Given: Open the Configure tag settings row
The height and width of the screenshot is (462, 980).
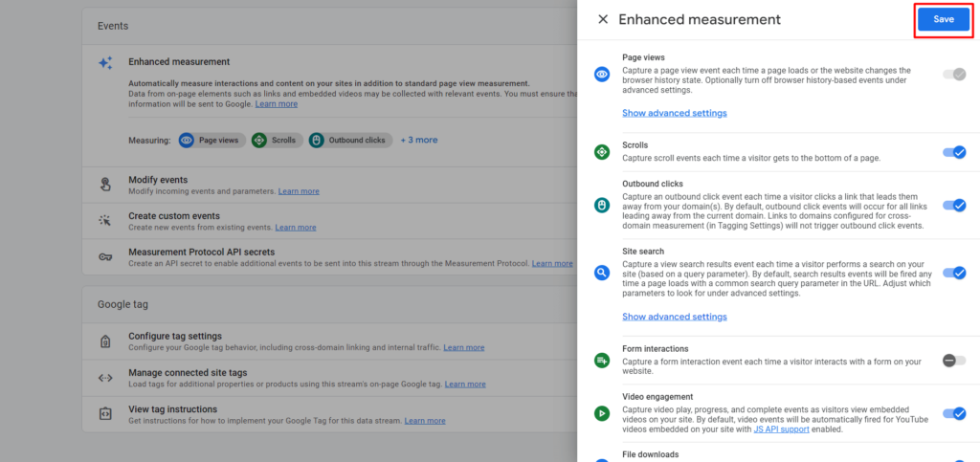Looking at the screenshot, I should 330,341.
